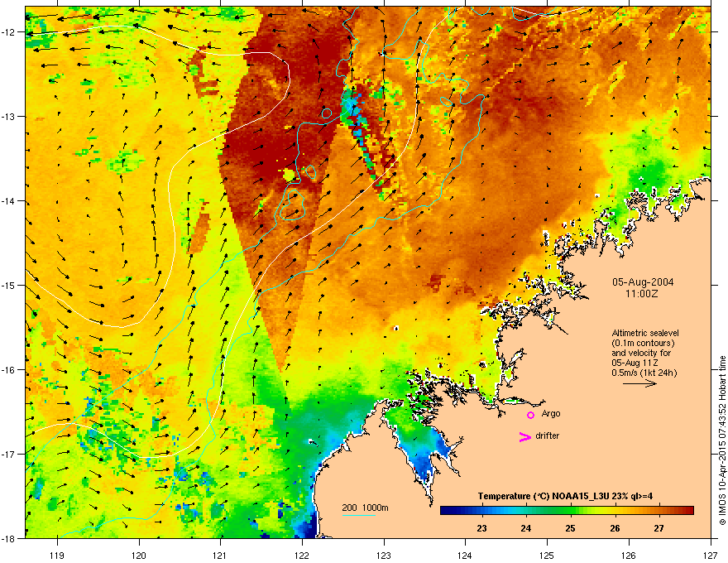
Task: Click the color bar tick label 27
Action: click(659, 528)
